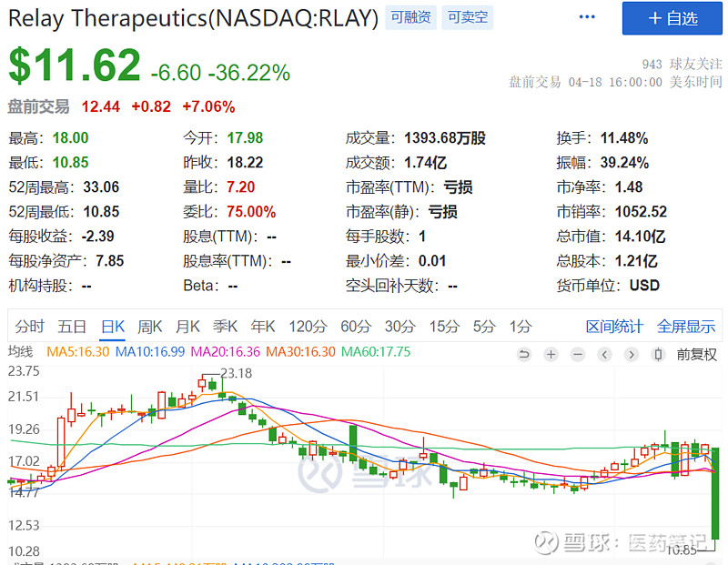Screen dimensions: 728x565
Task: Click MA60:17.75 indicator label
Action: [376, 352]
